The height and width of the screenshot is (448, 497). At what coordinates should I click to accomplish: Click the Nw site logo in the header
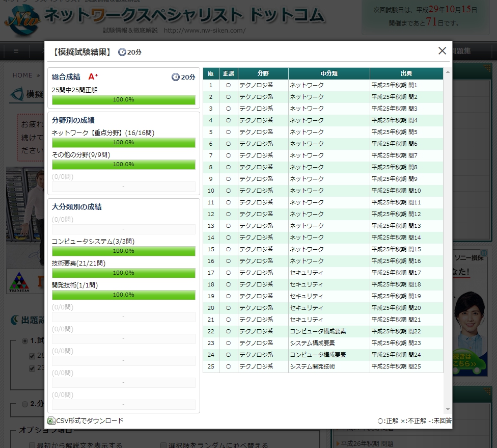coord(22,20)
